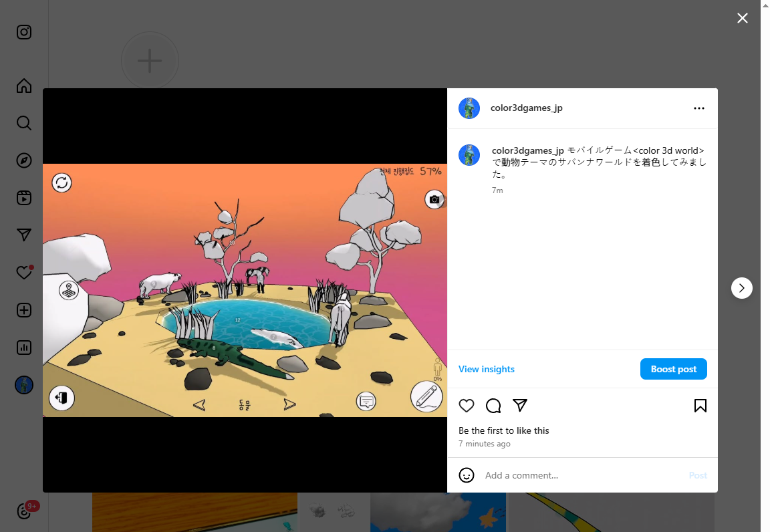The image size is (770, 532).
Task: Open the background orange post thumbnail
Action: point(195,513)
